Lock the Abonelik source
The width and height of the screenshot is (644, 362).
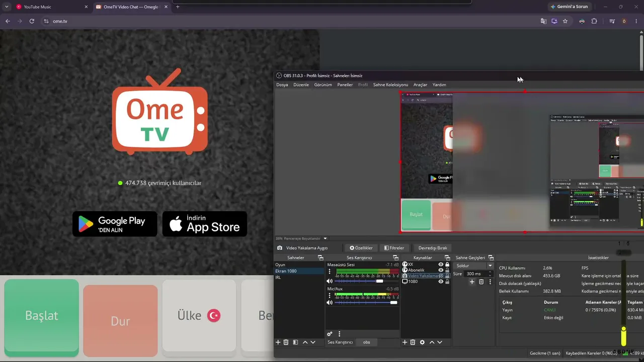pyautogui.click(x=447, y=270)
